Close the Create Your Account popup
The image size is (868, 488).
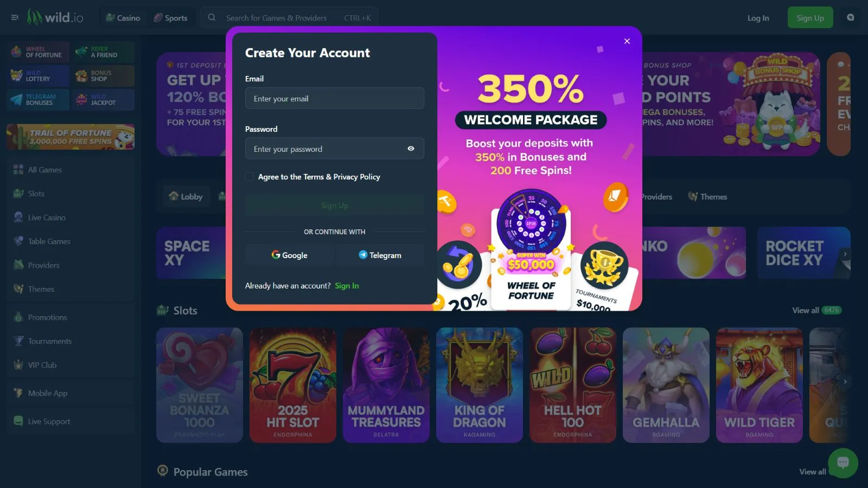(x=627, y=41)
